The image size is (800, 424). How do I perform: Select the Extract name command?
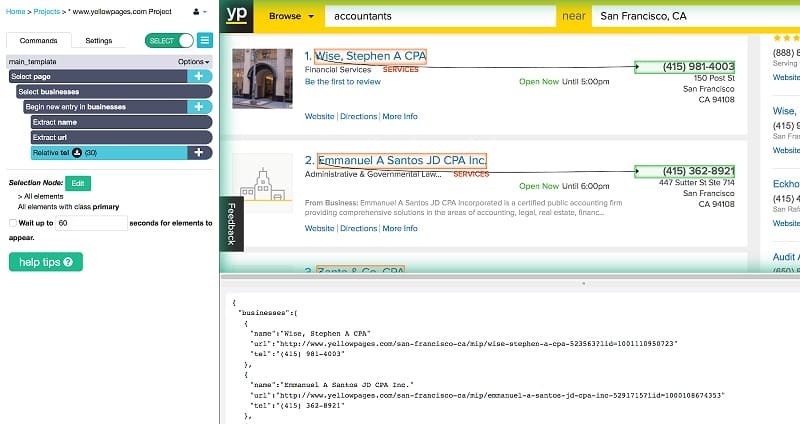coord(121,122)
